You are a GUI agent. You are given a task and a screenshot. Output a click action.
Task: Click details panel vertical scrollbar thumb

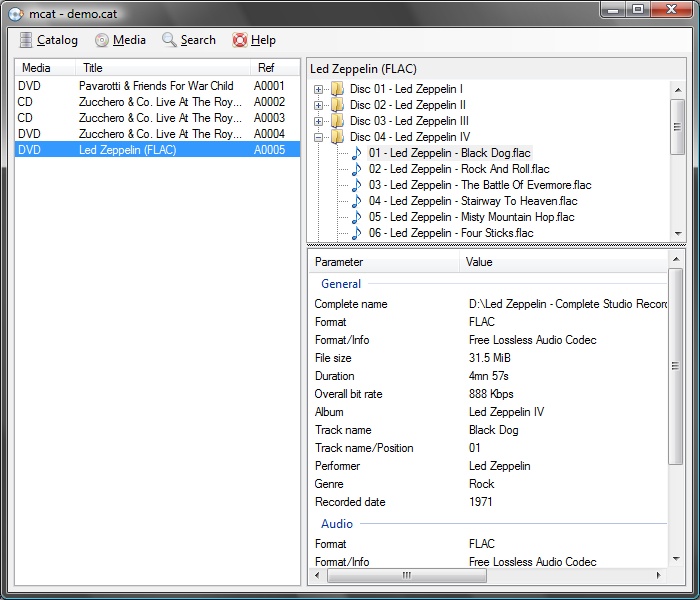click(x=676, y=366)
